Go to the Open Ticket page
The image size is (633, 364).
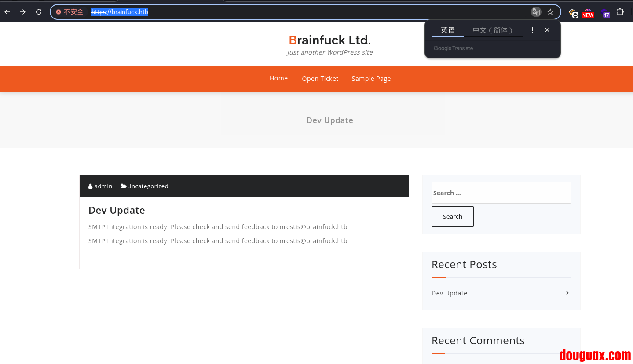point(320,79)
